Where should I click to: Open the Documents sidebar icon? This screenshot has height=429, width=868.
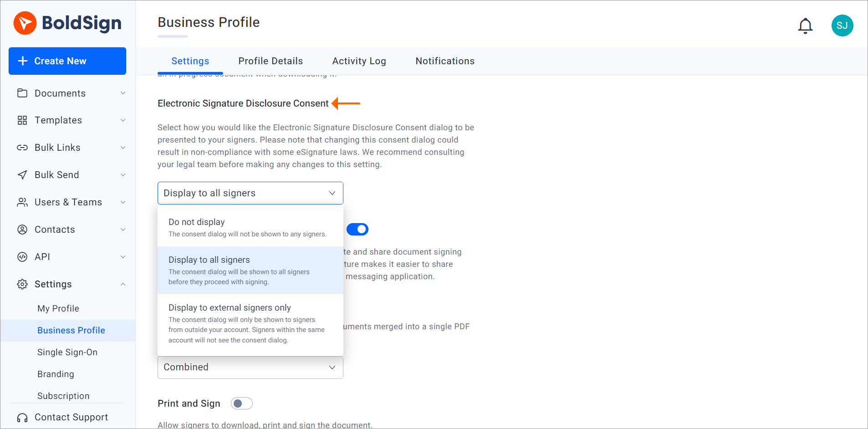pyautogui.click(x=23, y=93)
